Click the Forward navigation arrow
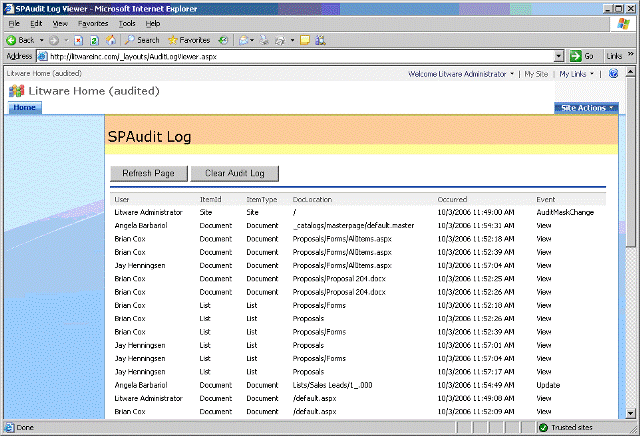 [54, 40]
